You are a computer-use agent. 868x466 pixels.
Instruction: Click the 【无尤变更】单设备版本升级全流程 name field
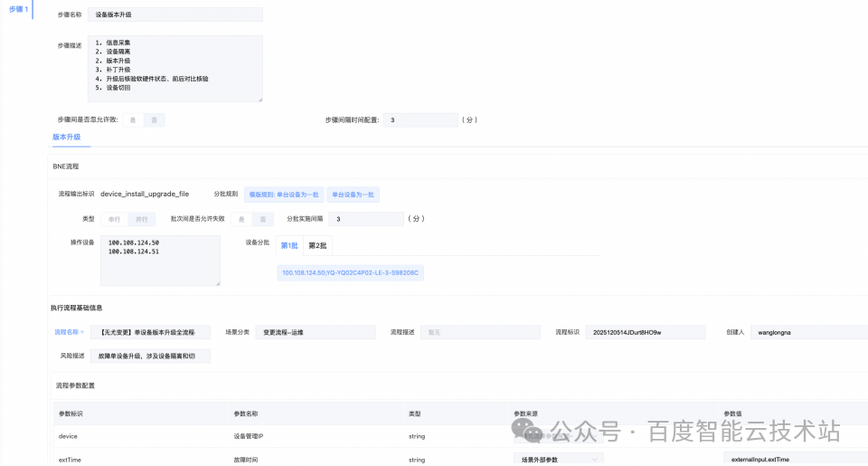(150, 332)
